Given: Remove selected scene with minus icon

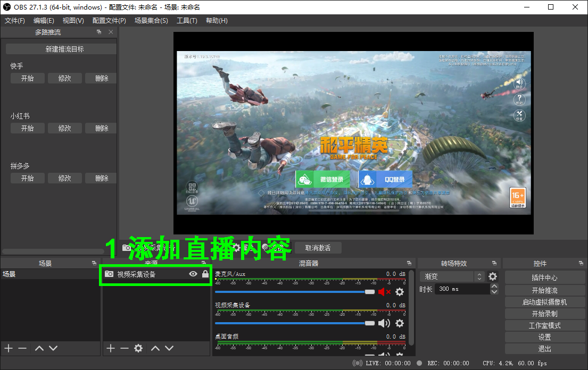Looking at the screenshot, I should (22, 348).
